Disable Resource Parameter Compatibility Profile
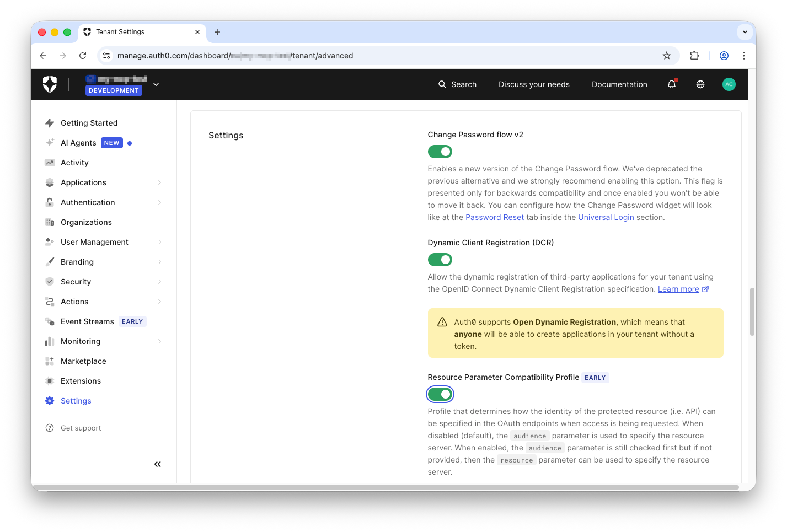The width and height of the screenshot is (787, 532). click(x=440, y=394)
